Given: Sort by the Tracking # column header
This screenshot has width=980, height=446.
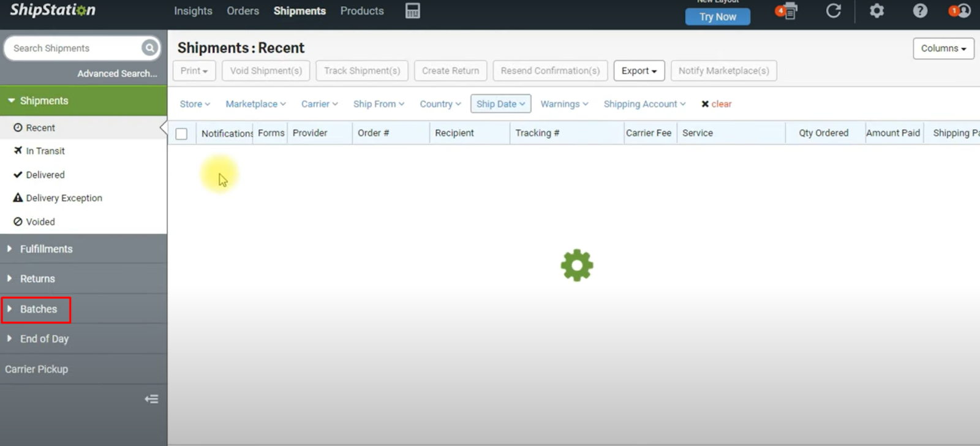Looking at the screenshot, I should pyautogui.click(x=567, y=133).
